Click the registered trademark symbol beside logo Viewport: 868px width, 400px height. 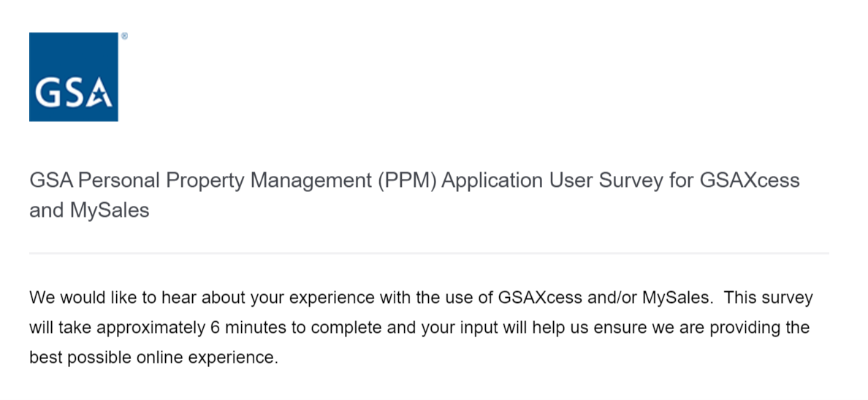[124, 35]
